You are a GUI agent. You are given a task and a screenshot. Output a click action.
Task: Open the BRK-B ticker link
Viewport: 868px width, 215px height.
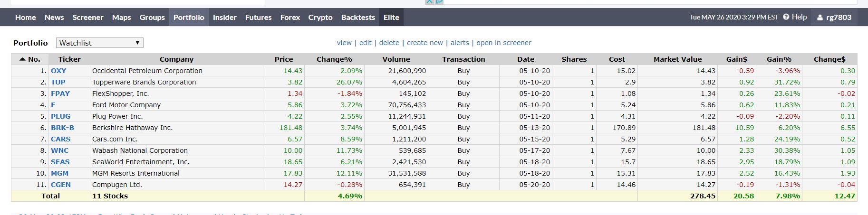tap(62, 128)
